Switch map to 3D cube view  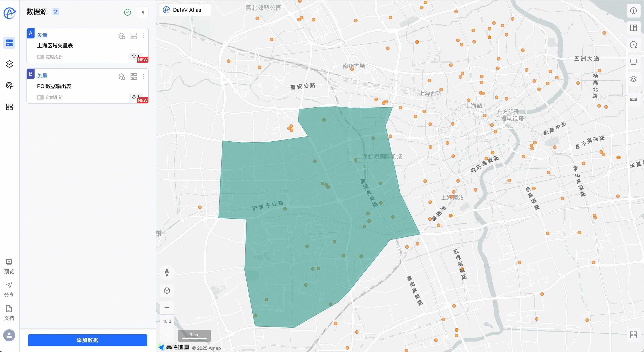[167, 290]
